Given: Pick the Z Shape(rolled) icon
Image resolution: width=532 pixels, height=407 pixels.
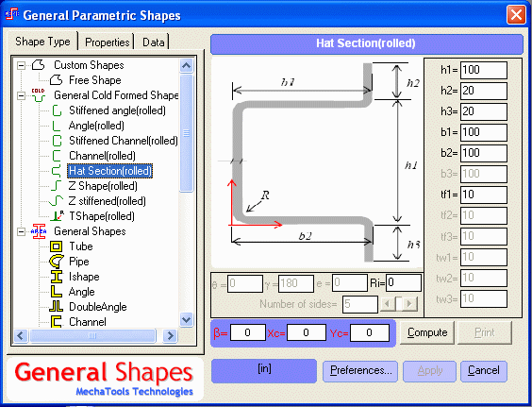Looking at the screenshot, I should [57, 186].
